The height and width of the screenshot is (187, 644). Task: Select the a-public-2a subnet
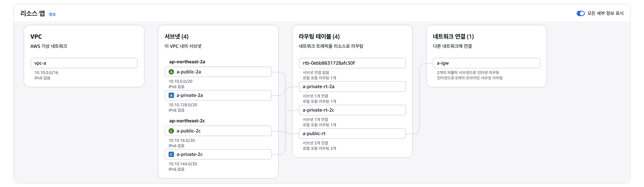coord(218,72)
